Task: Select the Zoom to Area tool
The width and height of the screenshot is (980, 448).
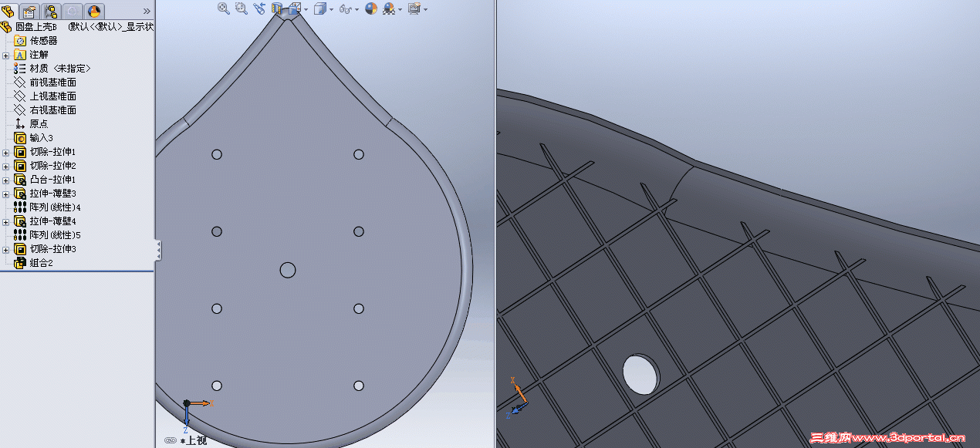Action: coord(241,8)
